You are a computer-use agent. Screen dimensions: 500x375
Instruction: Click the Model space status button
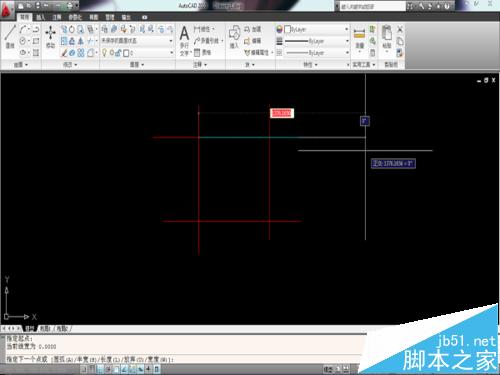point(328,369)
